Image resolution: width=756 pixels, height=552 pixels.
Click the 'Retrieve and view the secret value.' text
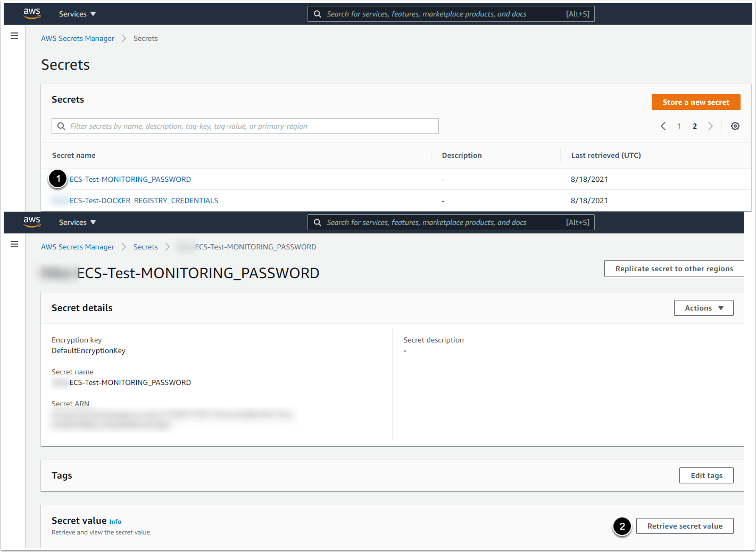pyautogui.click(x=102, y=532)
